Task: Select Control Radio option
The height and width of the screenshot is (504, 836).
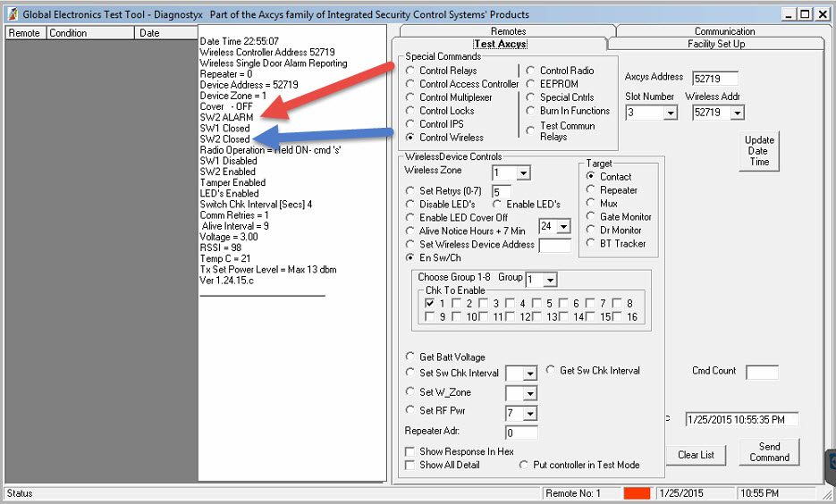Action: [530, 71]
